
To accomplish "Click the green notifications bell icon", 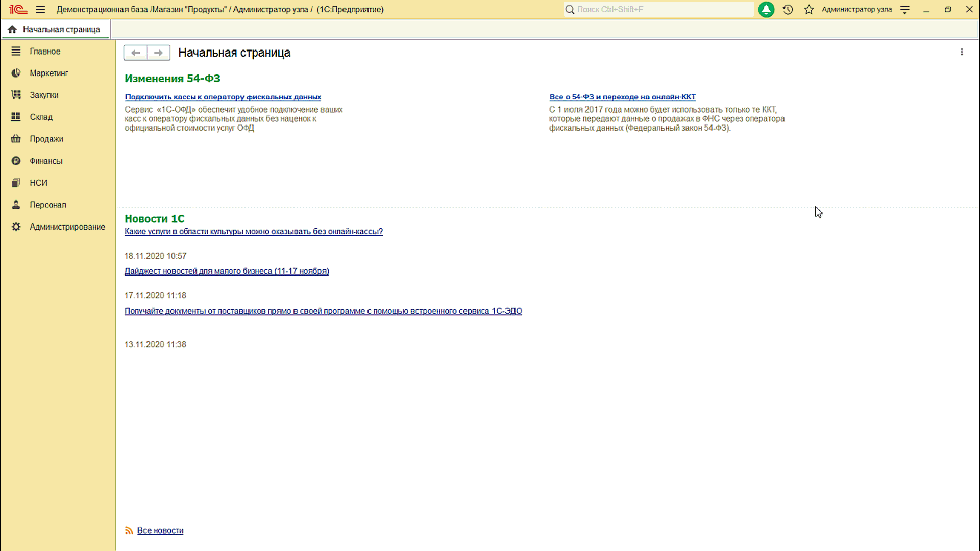I will (766, 9).
